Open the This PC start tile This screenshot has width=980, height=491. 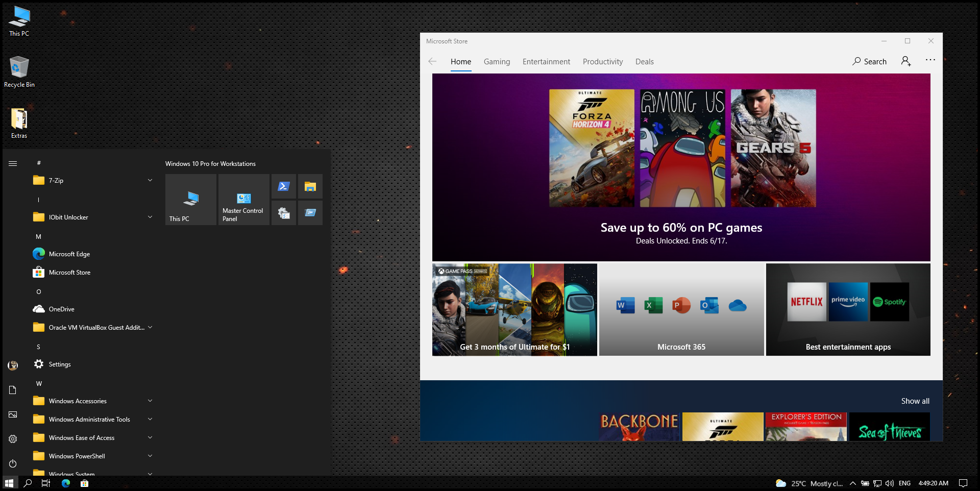(191, 200)
